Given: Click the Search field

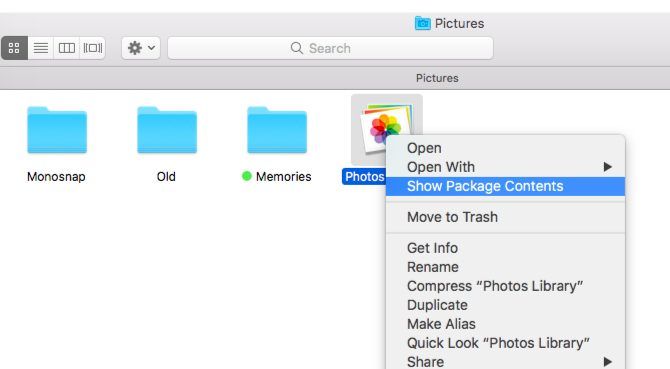Looking at the screenshot, I should pos(330,48).
